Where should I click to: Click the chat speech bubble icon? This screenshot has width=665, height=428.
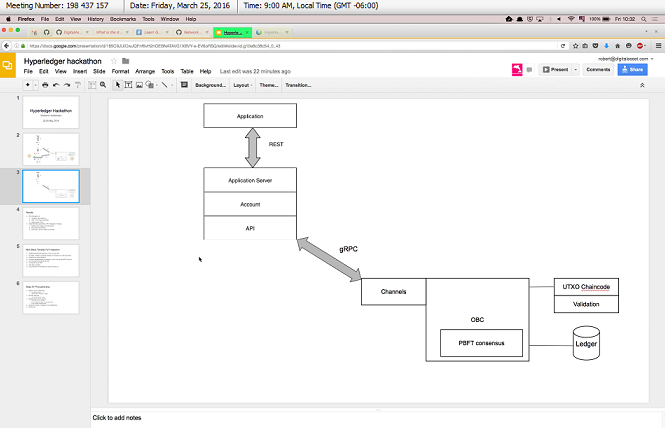529,70
